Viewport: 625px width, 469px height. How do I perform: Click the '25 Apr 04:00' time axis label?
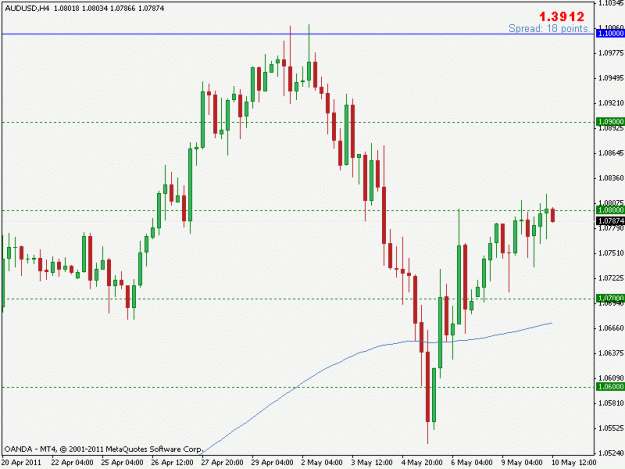122,462
